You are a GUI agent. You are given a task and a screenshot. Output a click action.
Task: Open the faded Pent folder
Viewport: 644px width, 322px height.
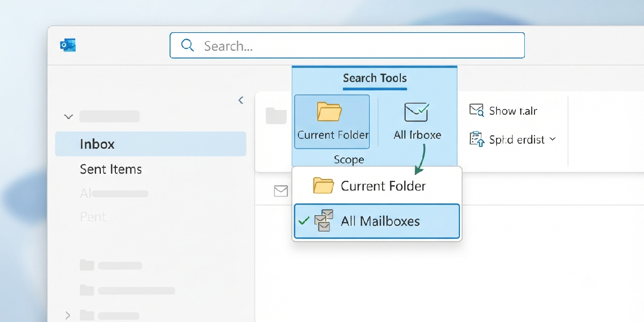click(93, 217)
